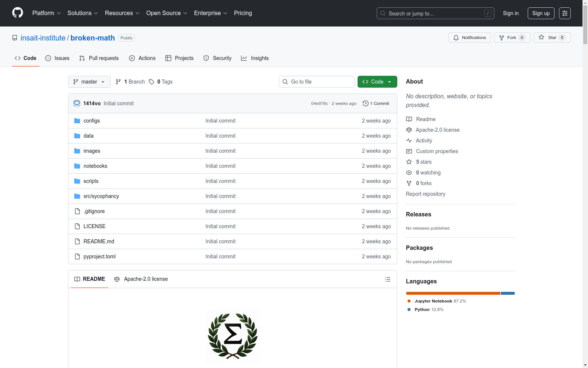588x368 pixels.
Task: Open the scripts folder icon
Action: click(x=77, y=181)
